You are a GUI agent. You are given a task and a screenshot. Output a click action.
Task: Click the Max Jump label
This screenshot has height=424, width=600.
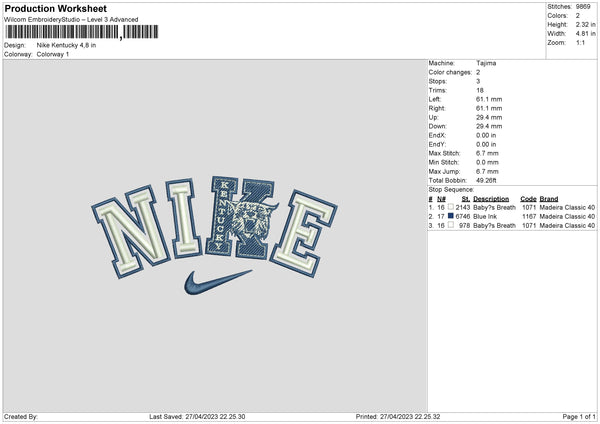pyautogui.click(x=444, y=171)
